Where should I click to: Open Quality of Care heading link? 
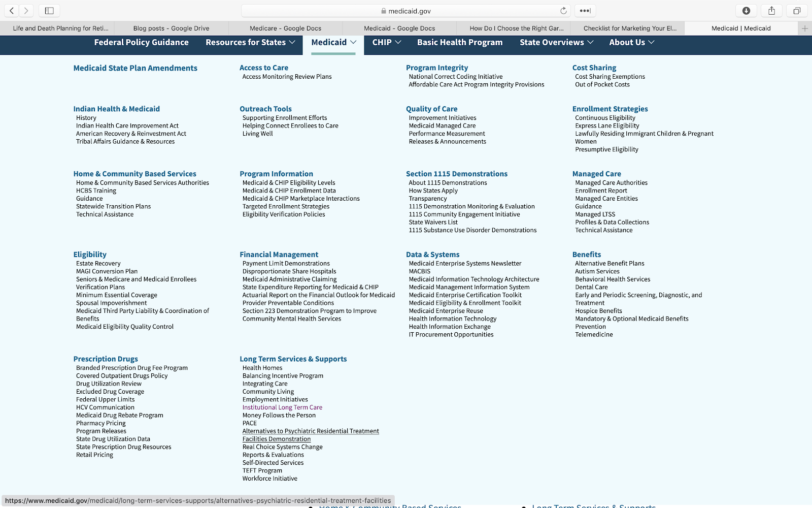[x=431, y=109]
